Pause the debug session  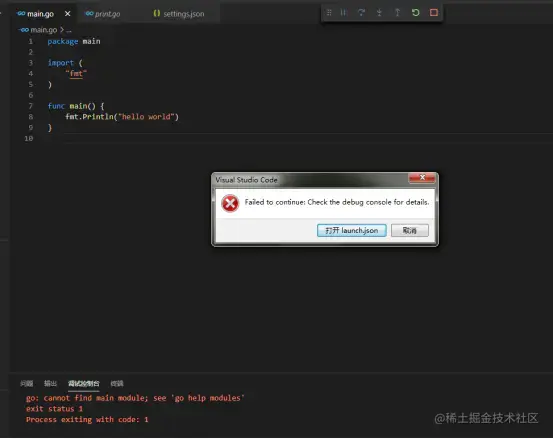point(344,13)
